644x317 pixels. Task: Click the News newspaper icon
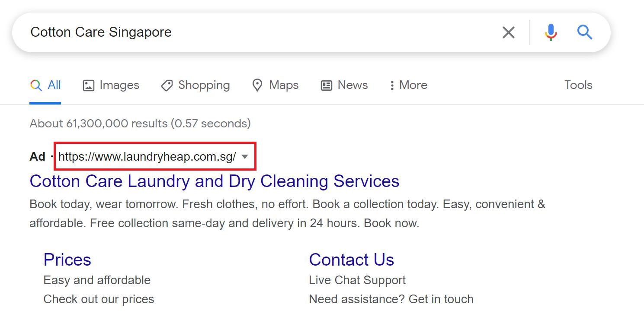[327, 86]
